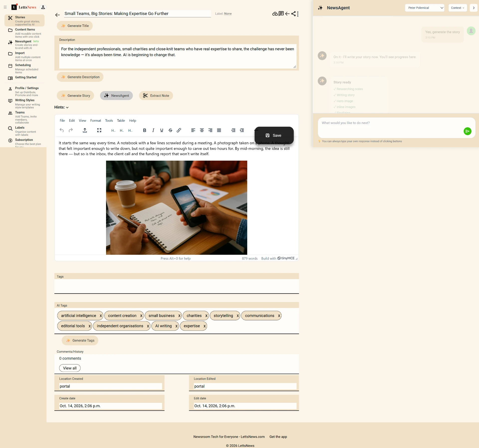
Task: Click the Generate Title button
Action: point(75,26)
